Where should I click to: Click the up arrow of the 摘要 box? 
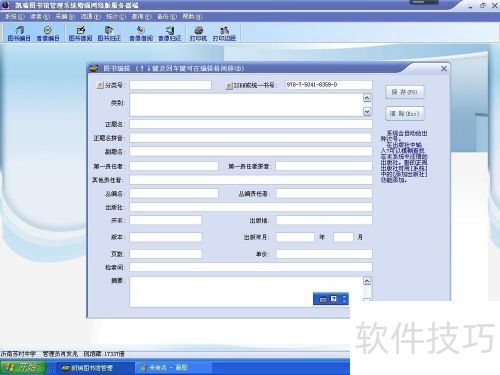[x=367, y=281]
